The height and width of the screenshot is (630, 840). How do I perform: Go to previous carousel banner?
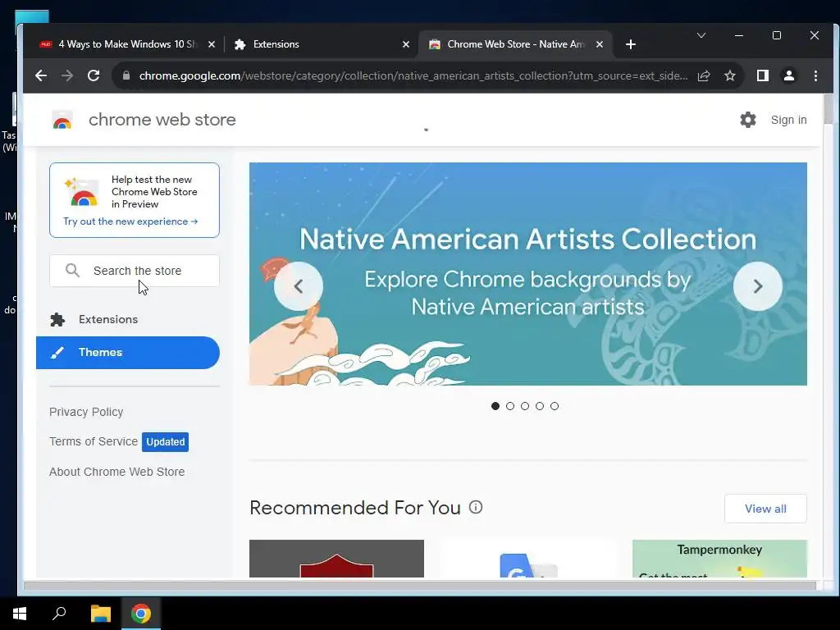(299, 286)
